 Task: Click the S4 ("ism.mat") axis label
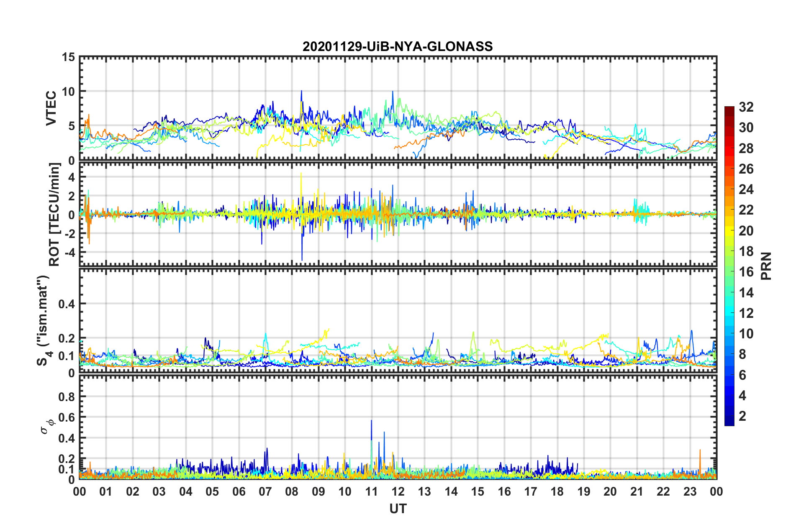[43, 320]
